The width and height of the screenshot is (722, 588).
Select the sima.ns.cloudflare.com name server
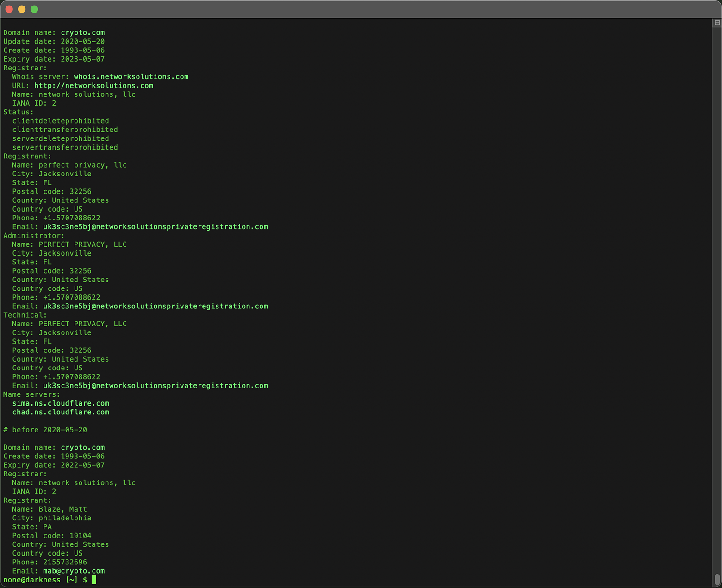[61, 403]
